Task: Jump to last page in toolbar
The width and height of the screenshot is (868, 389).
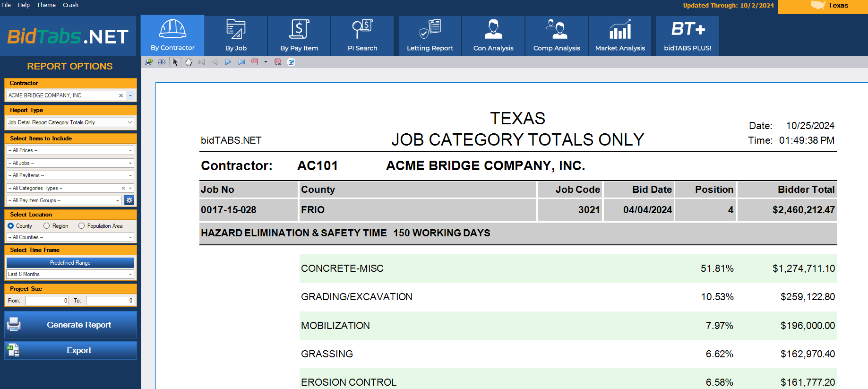Action: (241, 62)
